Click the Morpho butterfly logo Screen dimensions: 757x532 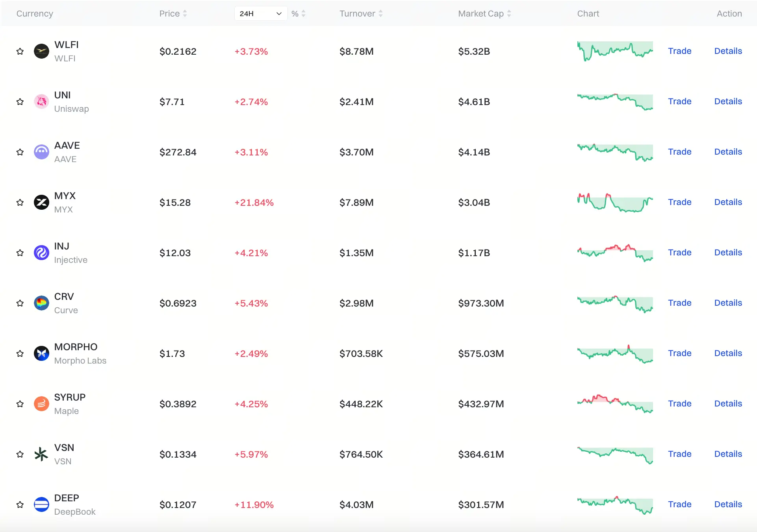pos(41,353)
